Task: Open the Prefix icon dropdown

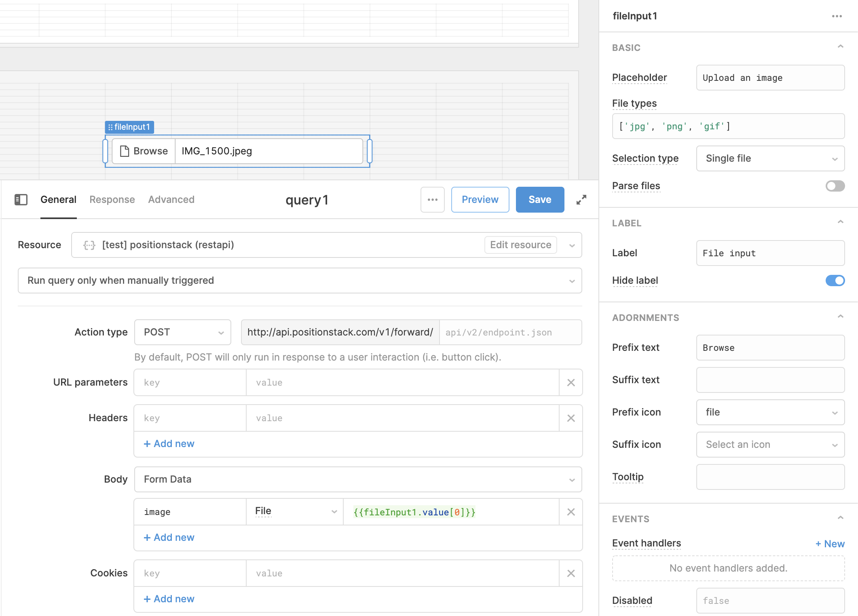Action: click(771, 412)
